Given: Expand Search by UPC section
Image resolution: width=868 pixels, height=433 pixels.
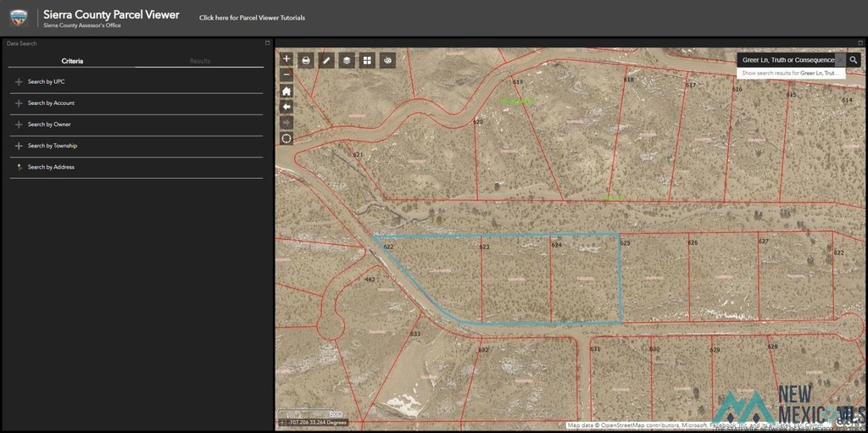Looking at the screenshot, I should [47, 81].
